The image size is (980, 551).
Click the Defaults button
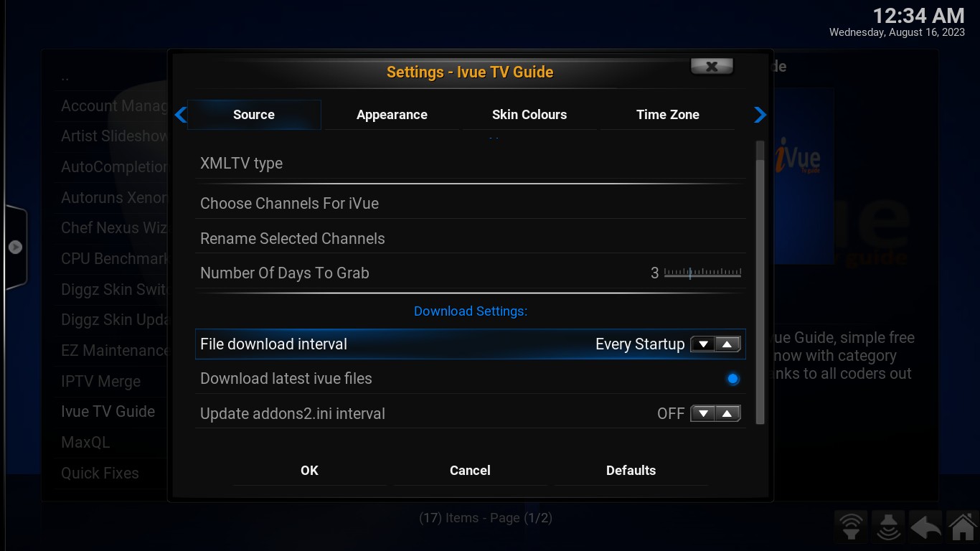(x=631, y=471)
